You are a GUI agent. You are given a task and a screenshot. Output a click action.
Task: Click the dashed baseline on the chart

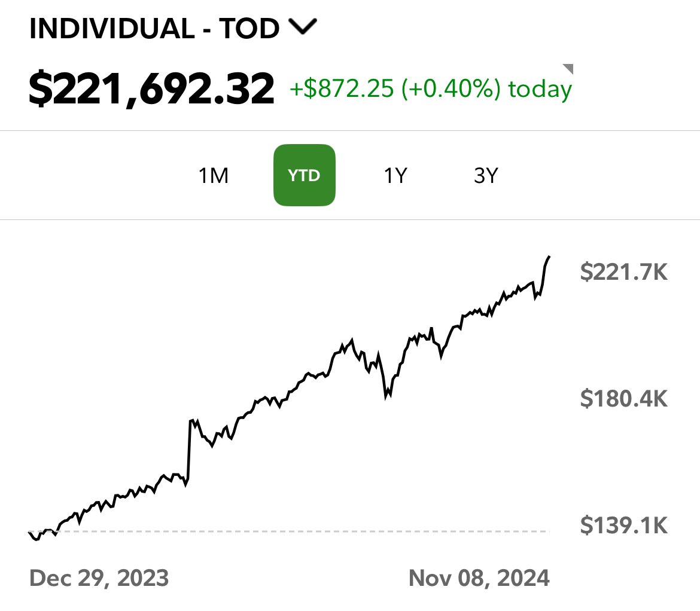click(x=299, y=531)
